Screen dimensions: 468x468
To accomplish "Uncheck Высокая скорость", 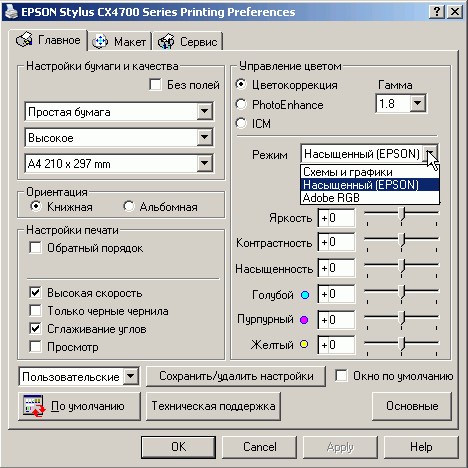I will click(35, 293).
